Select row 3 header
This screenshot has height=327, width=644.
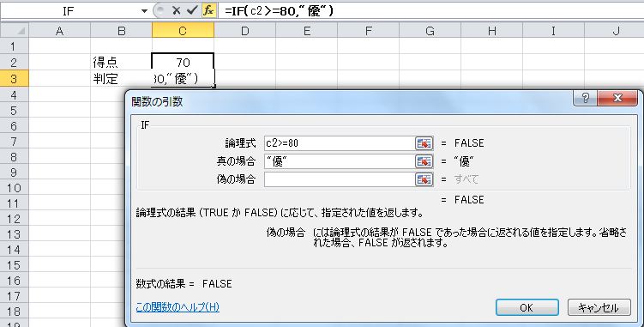point(15,78)
